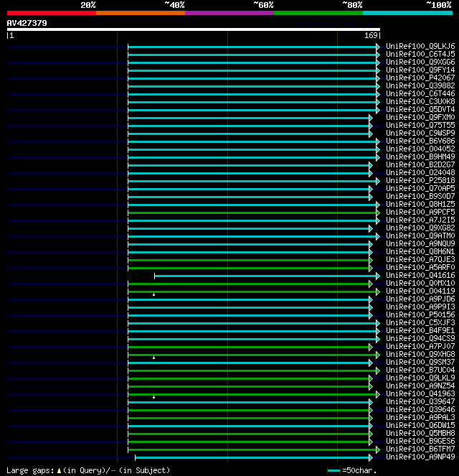Click the UniRef100_Q75T55 label
Image resolution: width=459 pixels, height=476 pixels.
[x=420, y=125]
